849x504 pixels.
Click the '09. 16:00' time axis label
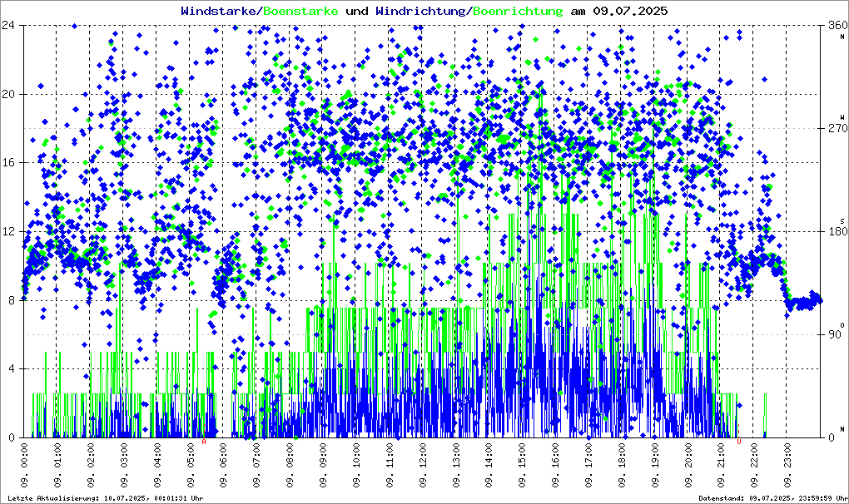click(x=555, y=466)
